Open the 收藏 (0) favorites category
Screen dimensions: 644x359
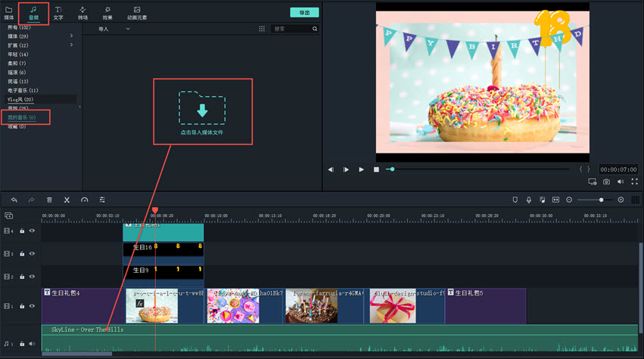(x=17, y=126)
